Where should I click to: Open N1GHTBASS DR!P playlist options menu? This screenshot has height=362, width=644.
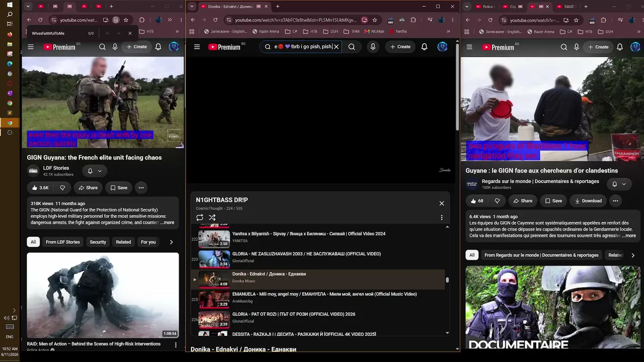442,218
